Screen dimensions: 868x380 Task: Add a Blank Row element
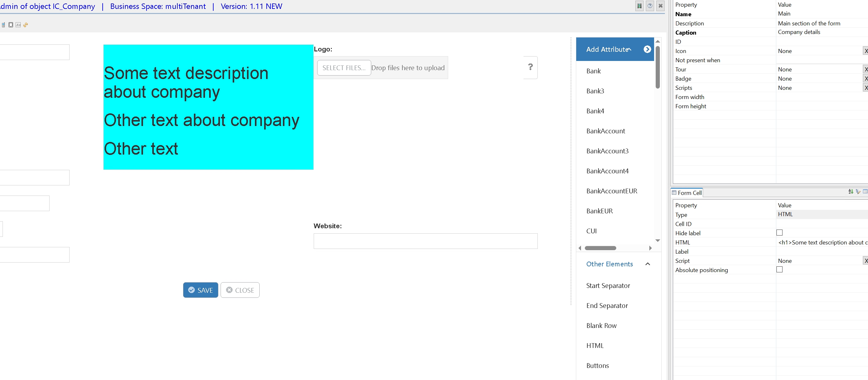[x=601, y=325]
